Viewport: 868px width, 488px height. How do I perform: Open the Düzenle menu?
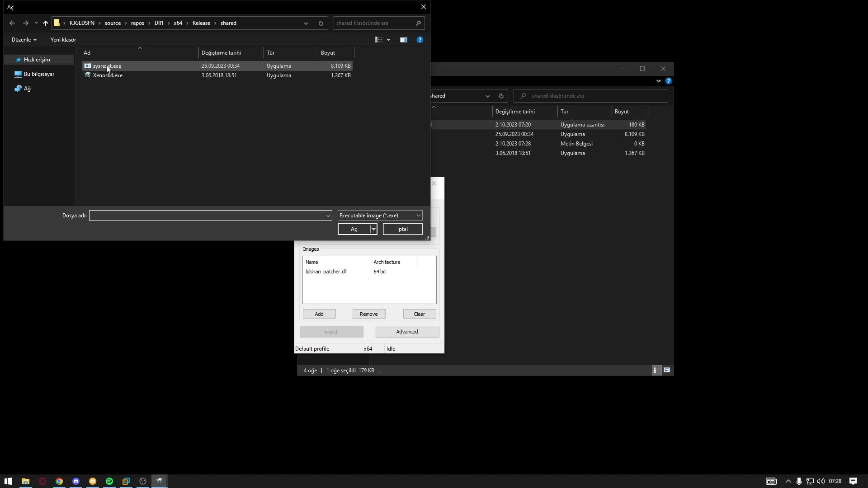[24, 40]
